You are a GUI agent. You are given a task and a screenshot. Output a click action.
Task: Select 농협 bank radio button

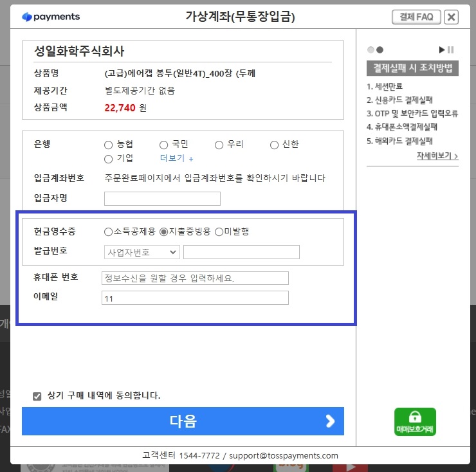click(x=109, y=145)
